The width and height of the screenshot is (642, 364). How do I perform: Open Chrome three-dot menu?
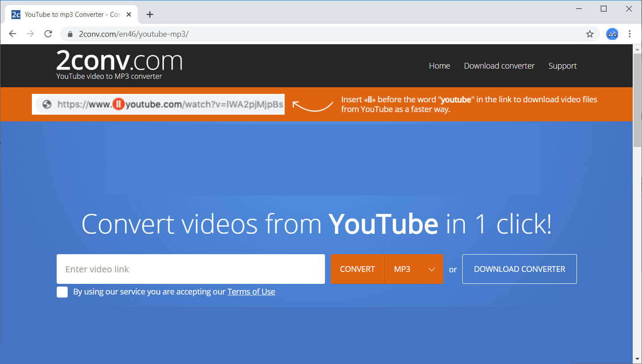tap(629, 34)
